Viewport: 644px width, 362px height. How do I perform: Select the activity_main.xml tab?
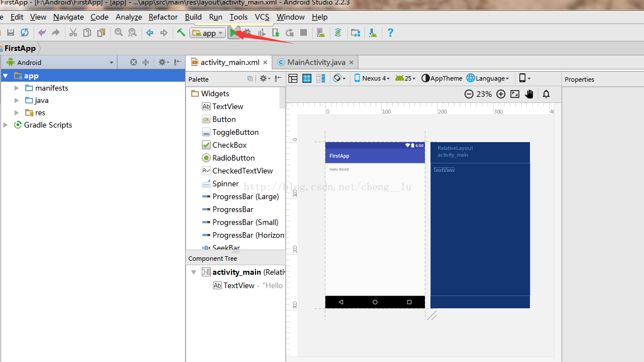click(x=230, y=62)
